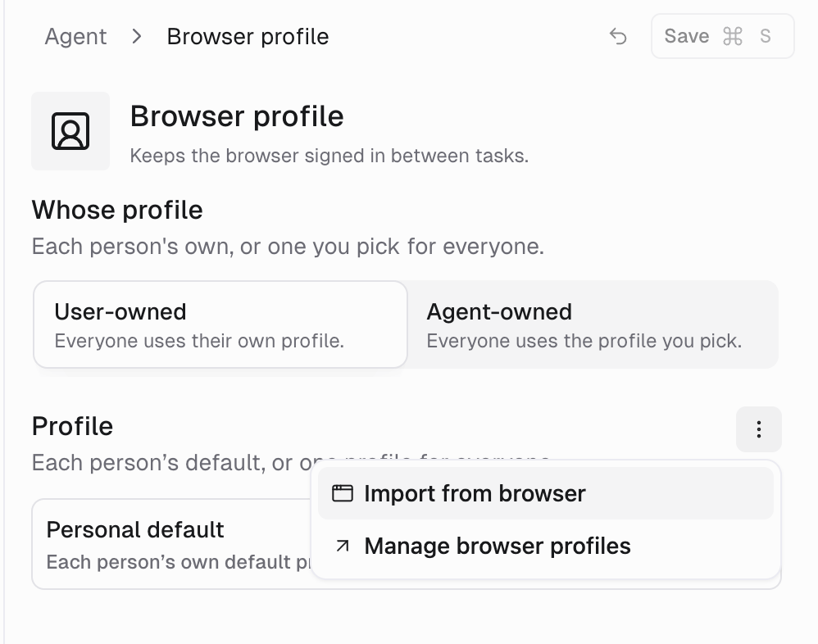Click the breadcrumb chevron separator
Screen dimensions: 818x644
tap(137, 37)
